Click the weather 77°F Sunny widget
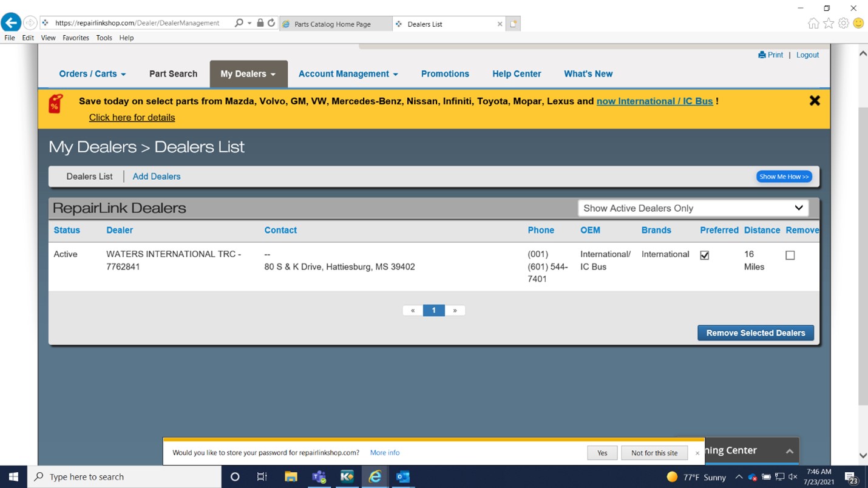The width and height of the screenshot is (868, 488). [696, 477]
